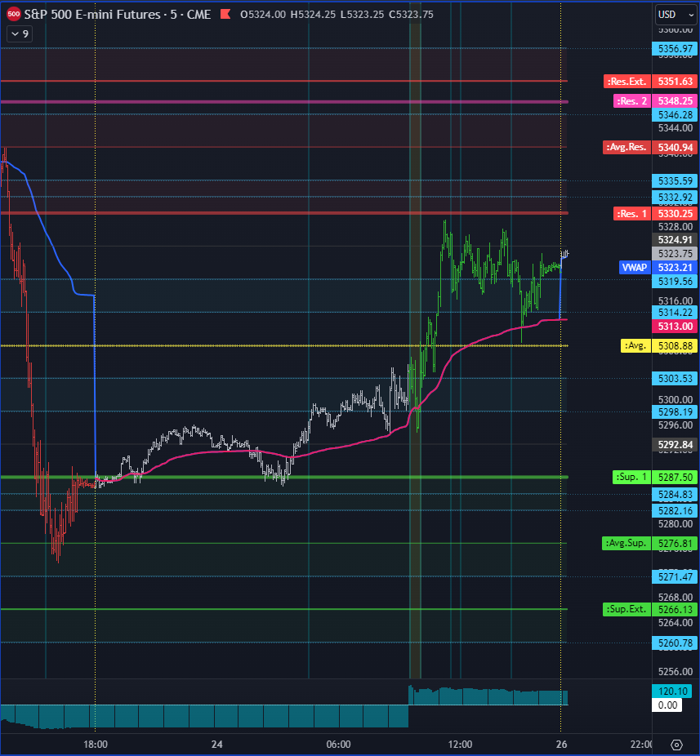This screenshot has width=700, height=756.
Task: Click the 5340.94 red price tag
Action: (x=675, y=148)
